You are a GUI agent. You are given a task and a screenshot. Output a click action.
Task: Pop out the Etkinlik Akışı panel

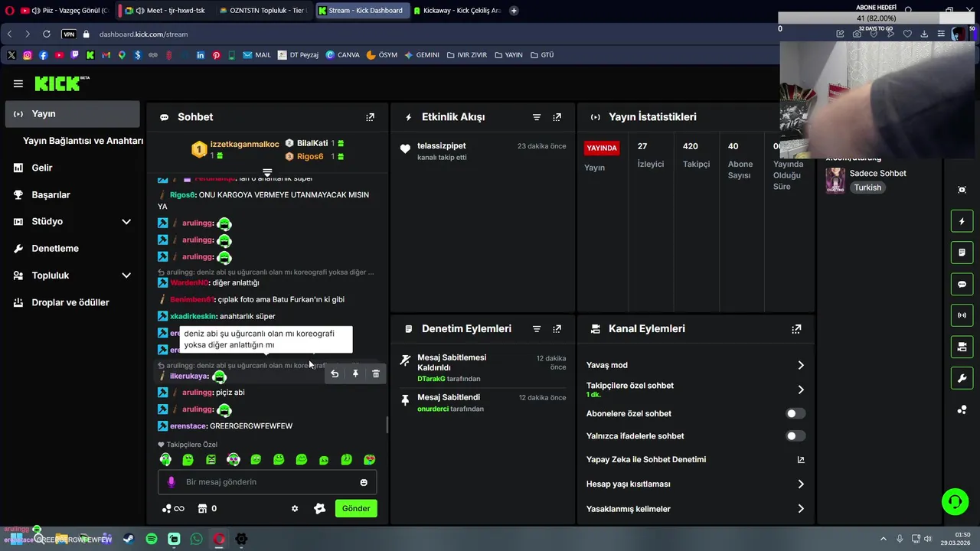click(x=557, y=117)
